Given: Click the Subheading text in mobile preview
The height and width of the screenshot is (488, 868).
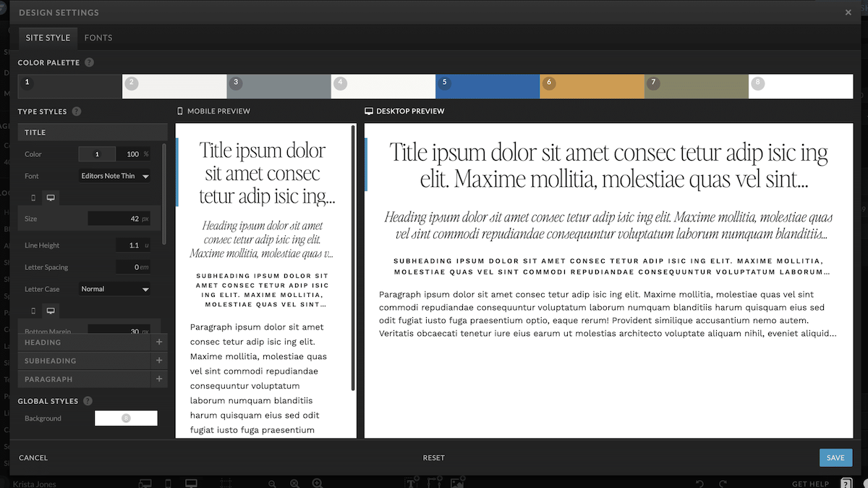Looking at the screenshot, I should pyautogui.click(x=262, y=290).
